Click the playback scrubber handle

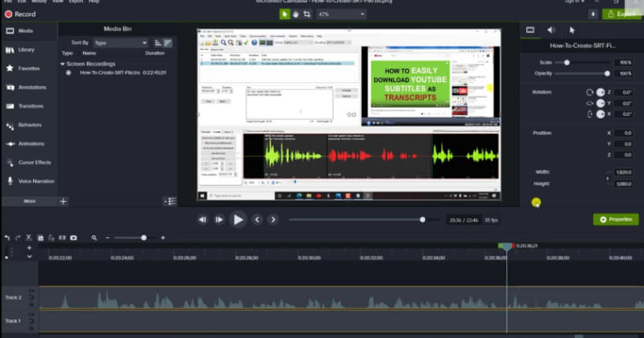click(x=422, y=220)
